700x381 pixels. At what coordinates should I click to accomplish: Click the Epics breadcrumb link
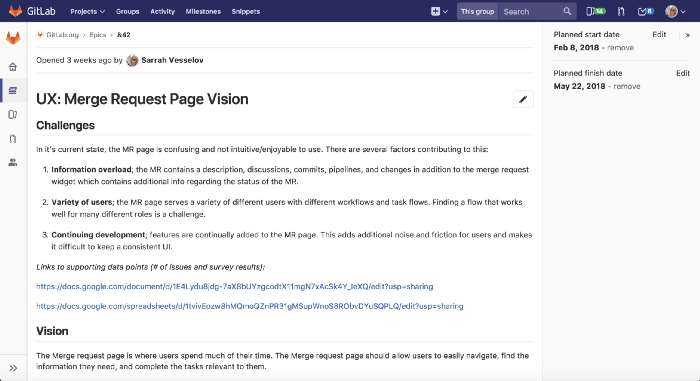[98, 35]
